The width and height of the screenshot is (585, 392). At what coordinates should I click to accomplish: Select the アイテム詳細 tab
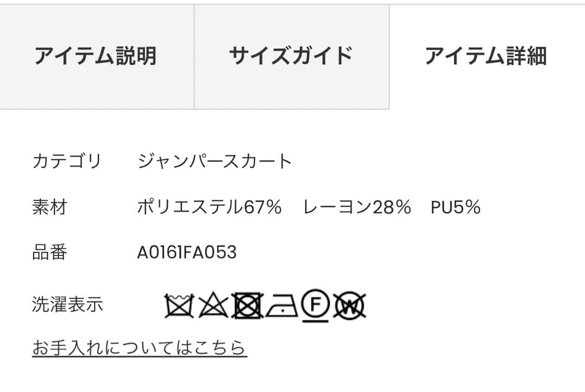[486, 54]
